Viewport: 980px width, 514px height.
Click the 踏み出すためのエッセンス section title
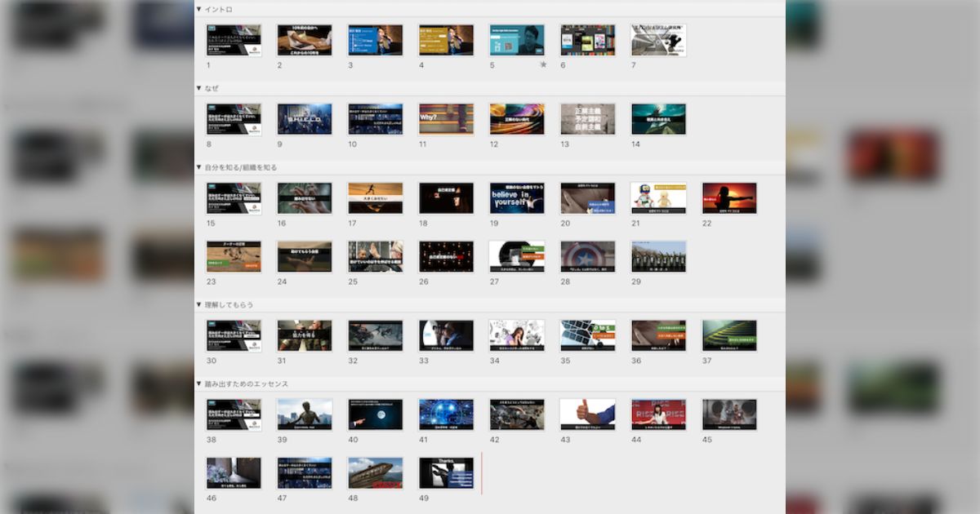coord(247,383)
